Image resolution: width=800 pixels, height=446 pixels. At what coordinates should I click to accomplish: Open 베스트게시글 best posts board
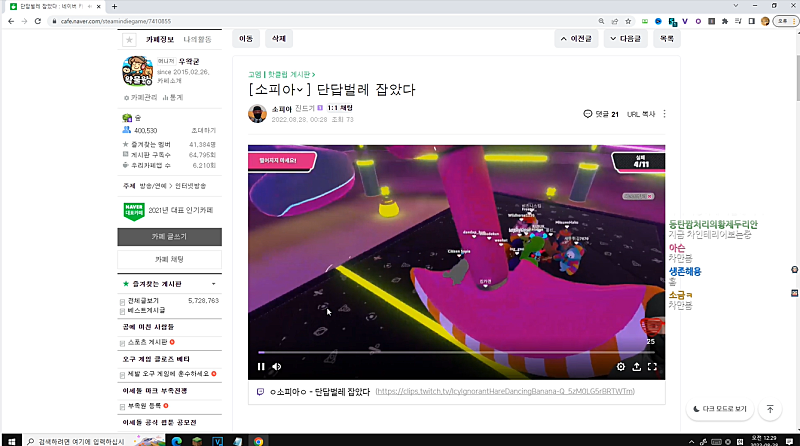[146, 310]
